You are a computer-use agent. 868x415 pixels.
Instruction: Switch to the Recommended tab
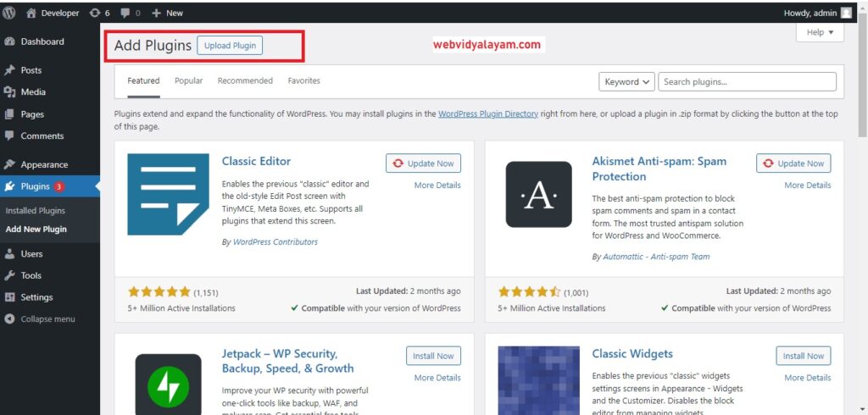coord(245,81)
